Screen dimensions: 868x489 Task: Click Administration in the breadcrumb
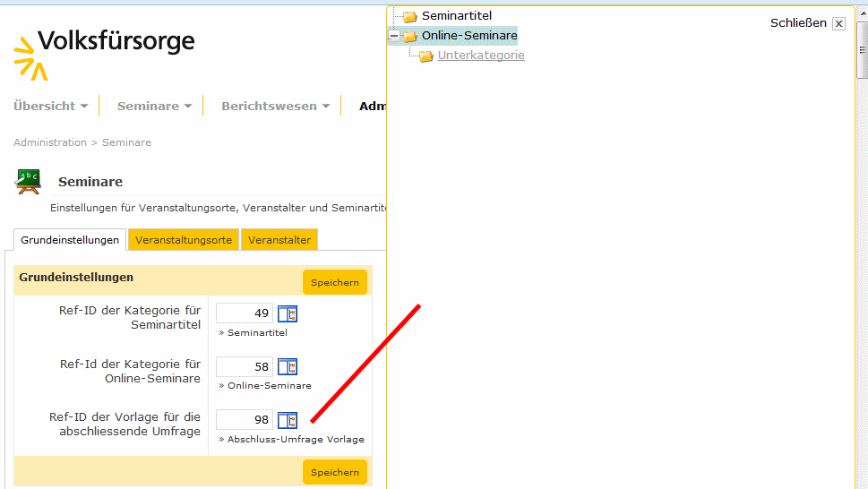click(50, 142)
